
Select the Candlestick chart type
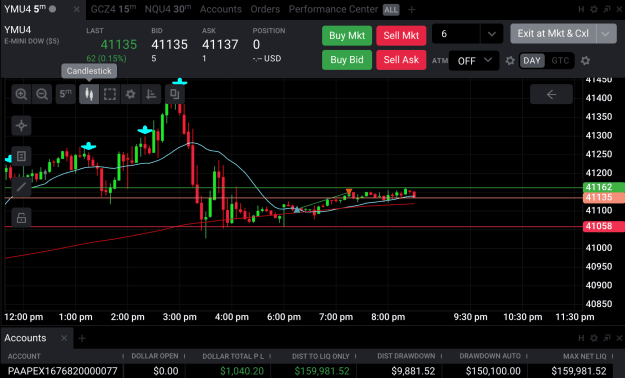point(89,94)
